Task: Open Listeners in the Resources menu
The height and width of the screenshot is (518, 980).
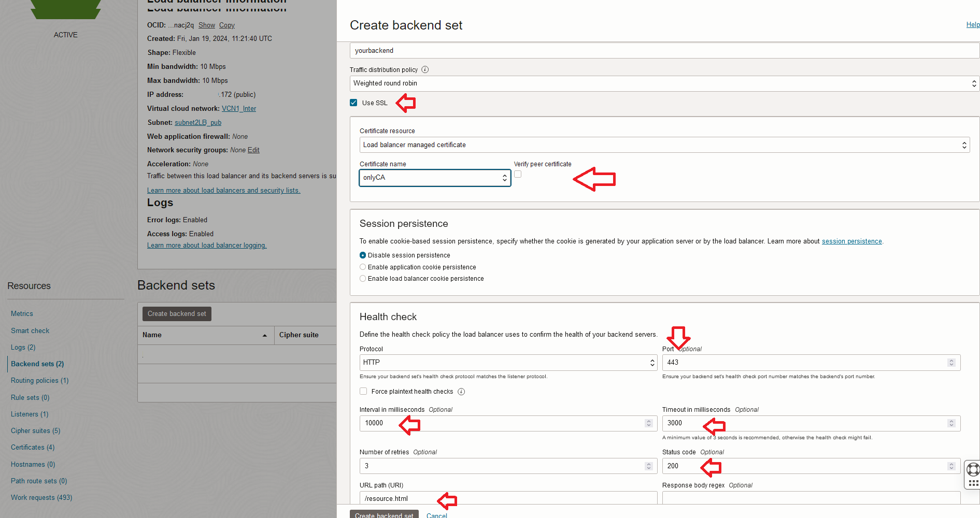Action: 30,414
